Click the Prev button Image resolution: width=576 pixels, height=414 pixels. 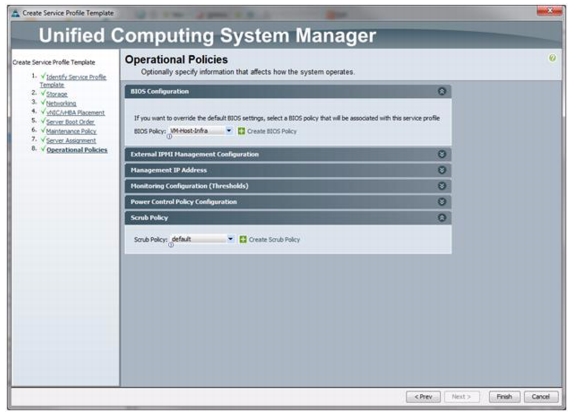coord(423,397)
